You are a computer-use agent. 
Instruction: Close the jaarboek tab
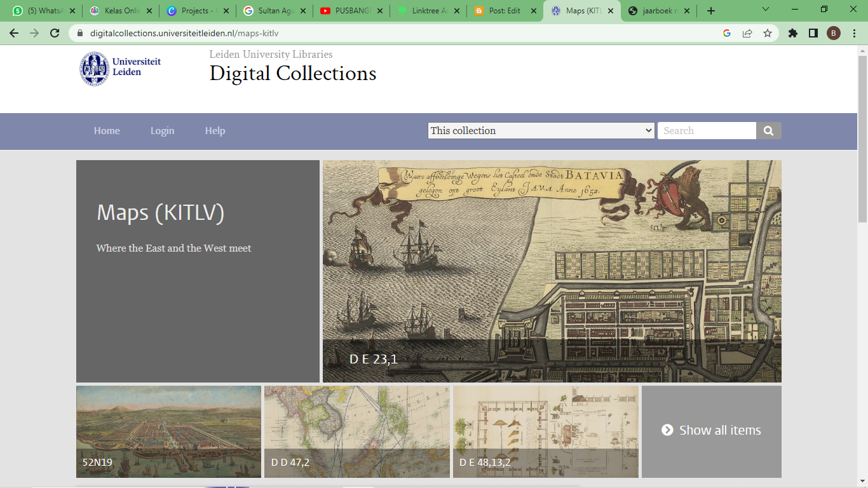tap(688, 11)
